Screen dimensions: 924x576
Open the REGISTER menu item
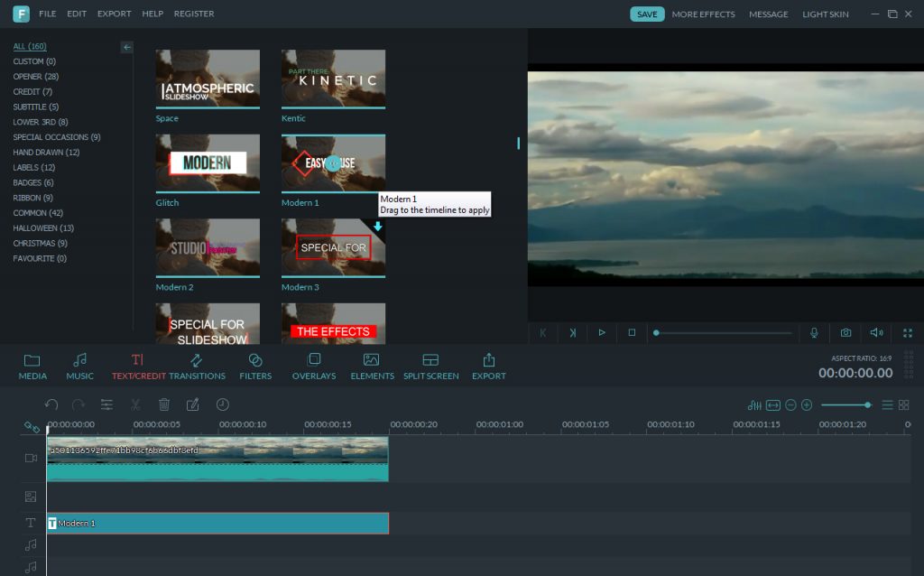click(x=194, y=14)
